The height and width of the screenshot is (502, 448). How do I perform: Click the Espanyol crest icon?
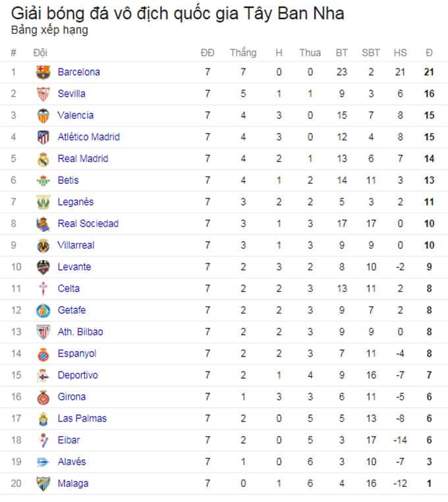tap(43, 354)
